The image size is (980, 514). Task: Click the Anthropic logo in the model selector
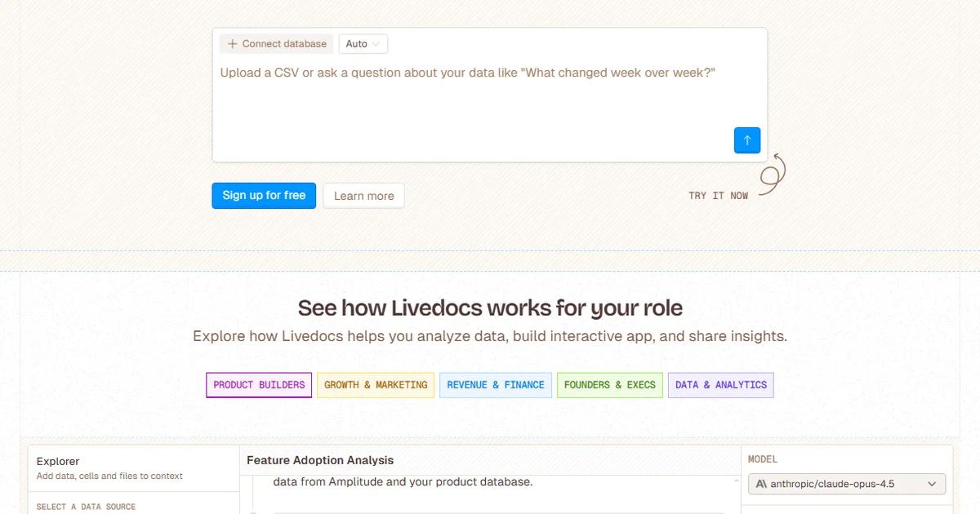tap(761, 483)
